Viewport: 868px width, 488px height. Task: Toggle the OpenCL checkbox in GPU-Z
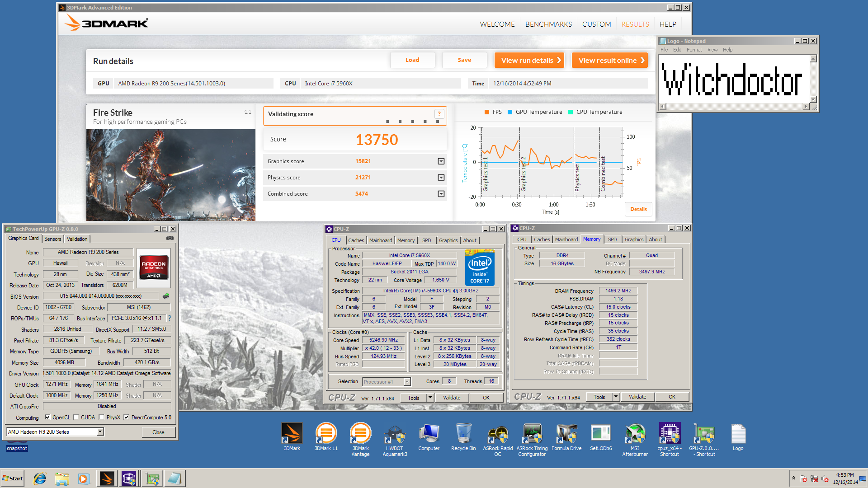(x=47, y=417)
